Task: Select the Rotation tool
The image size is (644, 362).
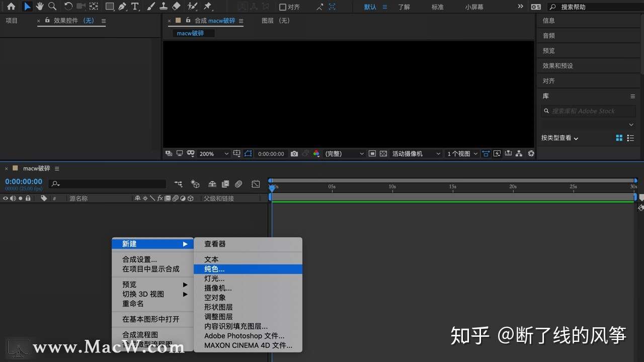Action: pos(68,7)
